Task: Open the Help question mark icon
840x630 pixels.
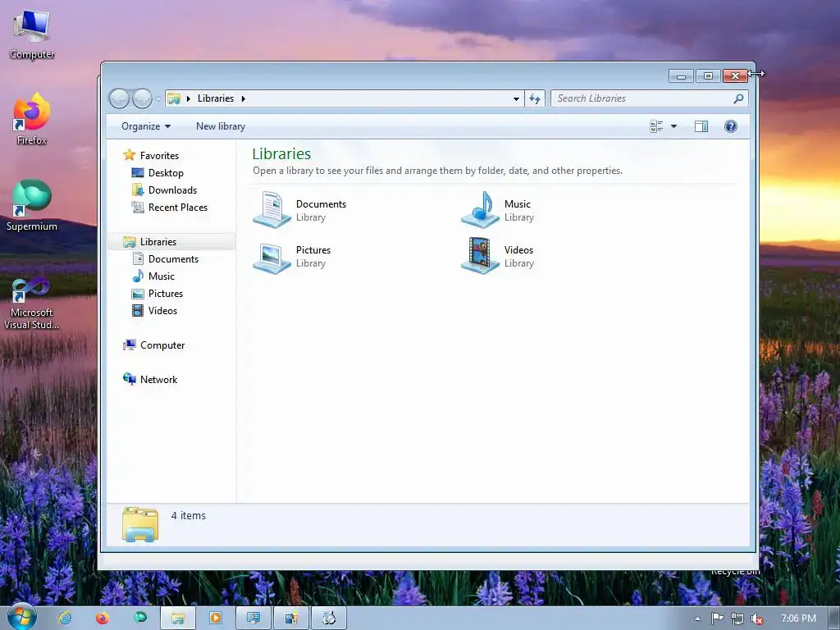Action: click(x=731, y=126)
